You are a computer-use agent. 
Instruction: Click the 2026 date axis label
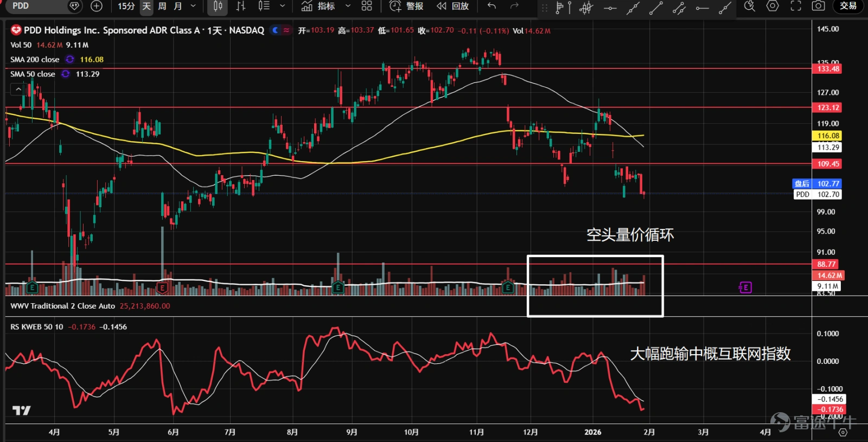pyautogui.click(x=592, y=432)
